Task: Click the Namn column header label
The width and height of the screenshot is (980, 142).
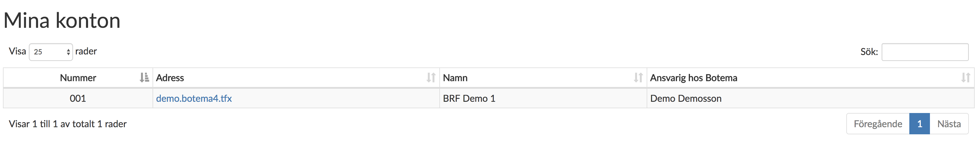Action: click(455, 78)
